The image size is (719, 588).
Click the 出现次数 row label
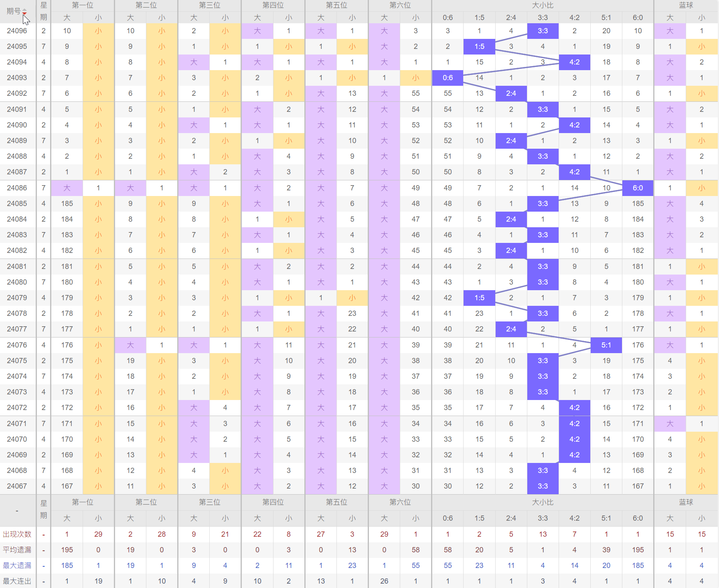pyautogui.click(x=17, y=534)
